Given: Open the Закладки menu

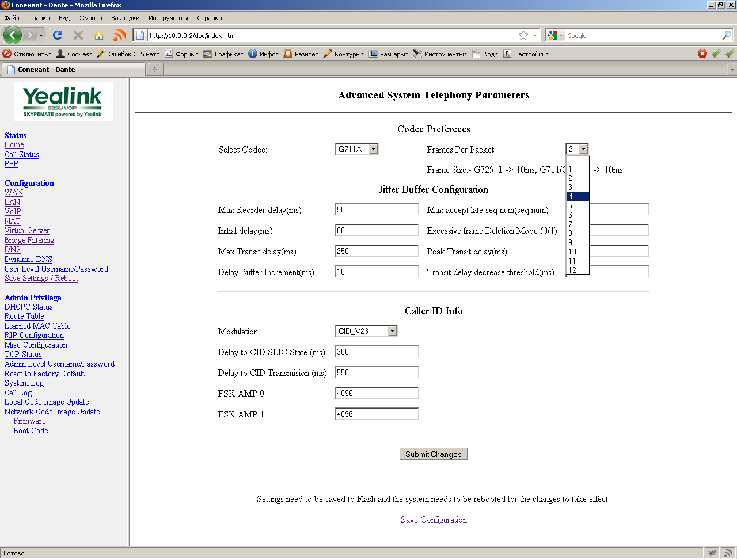Looking at the screenshot, I should (x=125, y=18).
